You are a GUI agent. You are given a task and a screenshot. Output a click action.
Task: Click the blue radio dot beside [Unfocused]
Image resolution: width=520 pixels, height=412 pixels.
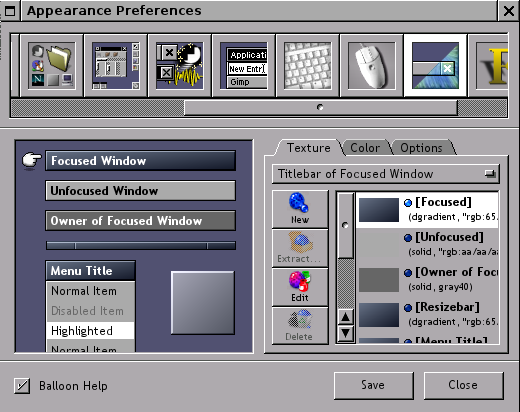coord(408,238)
